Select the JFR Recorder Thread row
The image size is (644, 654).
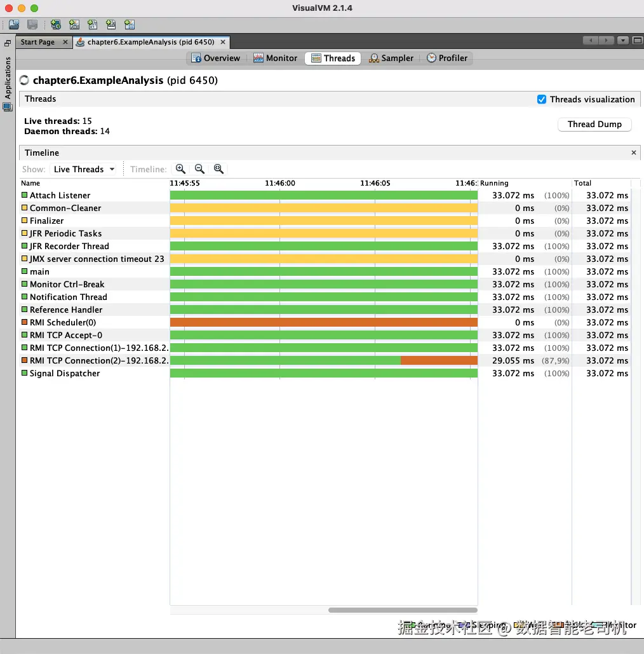pos(325,246)
